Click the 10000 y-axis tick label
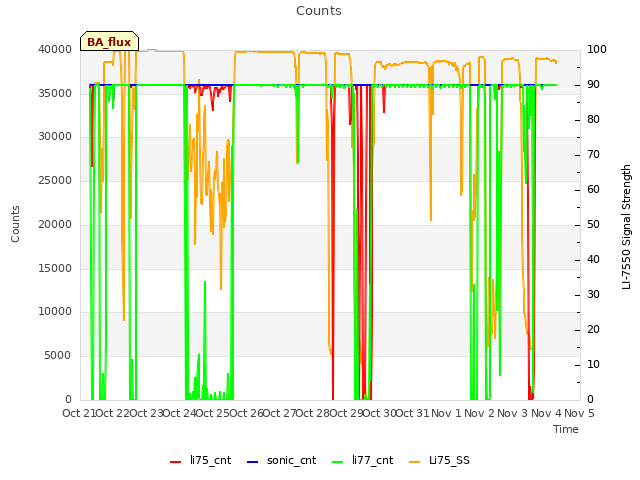The width and height of the screenshot is (640, 480). (55, 311)
